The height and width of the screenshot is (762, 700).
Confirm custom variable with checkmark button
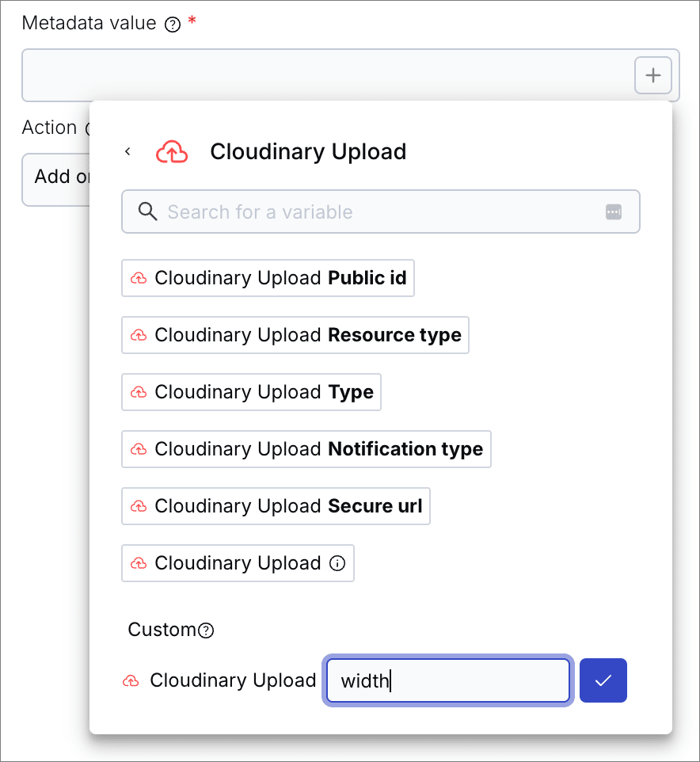(603, 680)
